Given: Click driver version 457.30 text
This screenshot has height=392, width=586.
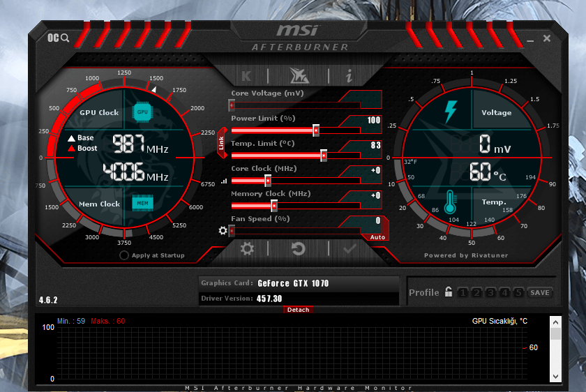Looking at the screenshot, I should coord(269,299).
